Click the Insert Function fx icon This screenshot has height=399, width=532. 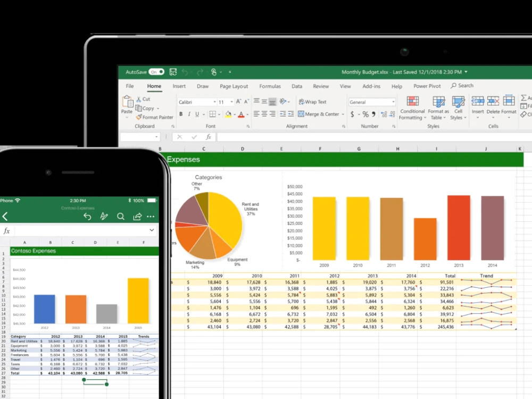pyautogui.click(x=209, y=137)
